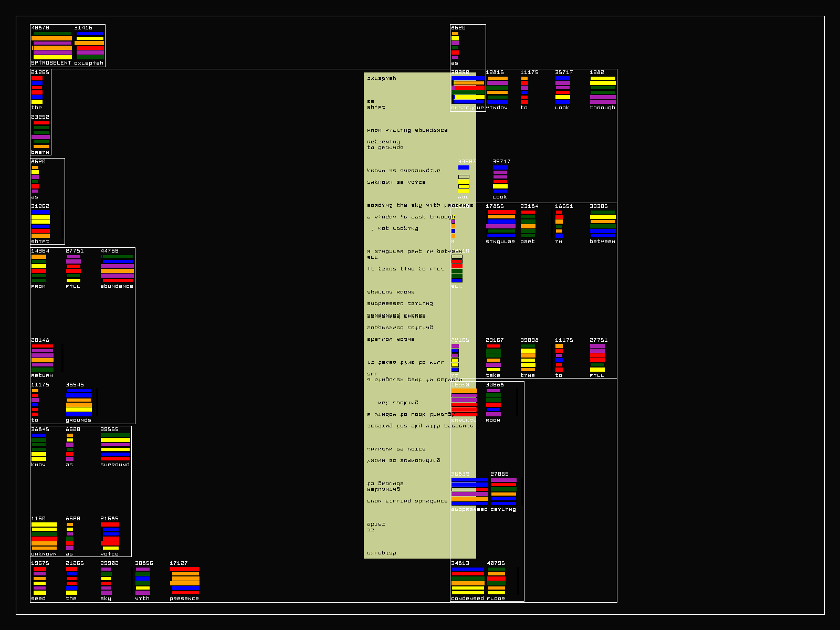Select the 'grounds' word block
Screen dimensions: 840x630
[79, 402]
